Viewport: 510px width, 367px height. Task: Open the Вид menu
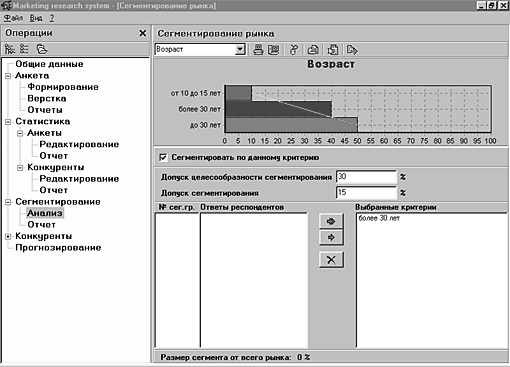coord(36,18)
